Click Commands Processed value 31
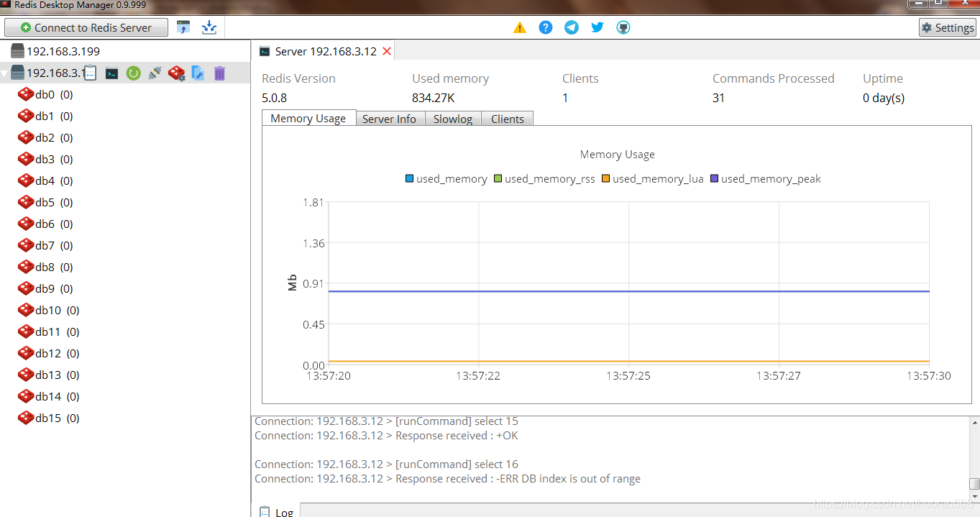Screen dimensions: 980x517 pyautogui.click(x=719, y=98)
